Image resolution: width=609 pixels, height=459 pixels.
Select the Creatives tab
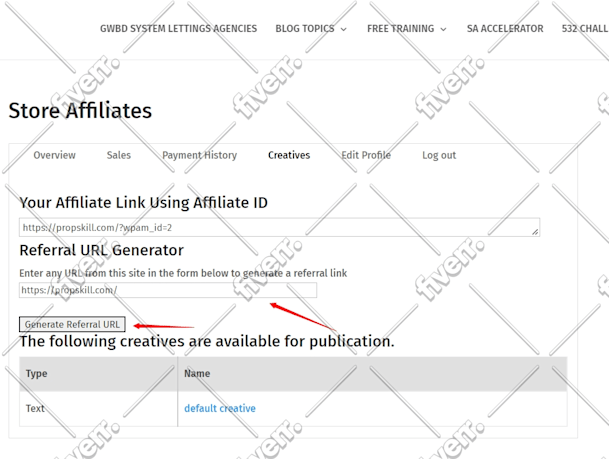tap(289, 155)
